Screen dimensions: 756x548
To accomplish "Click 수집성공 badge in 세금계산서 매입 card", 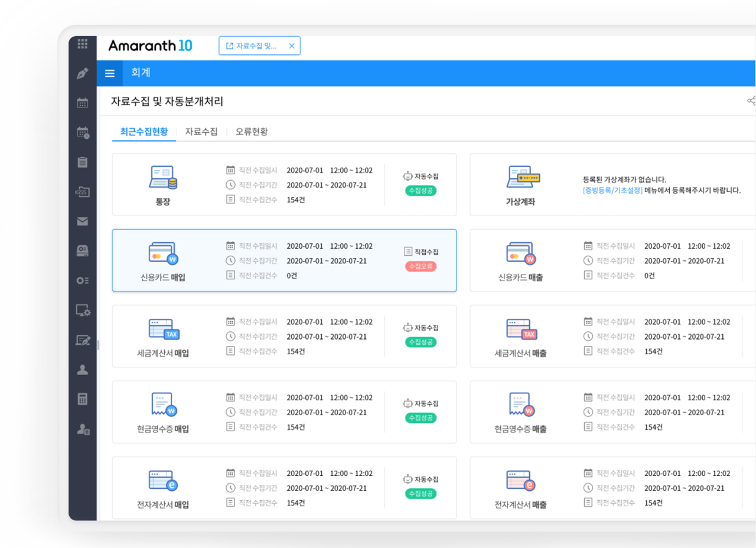I will pyautogui.click(x=421, y=342).
